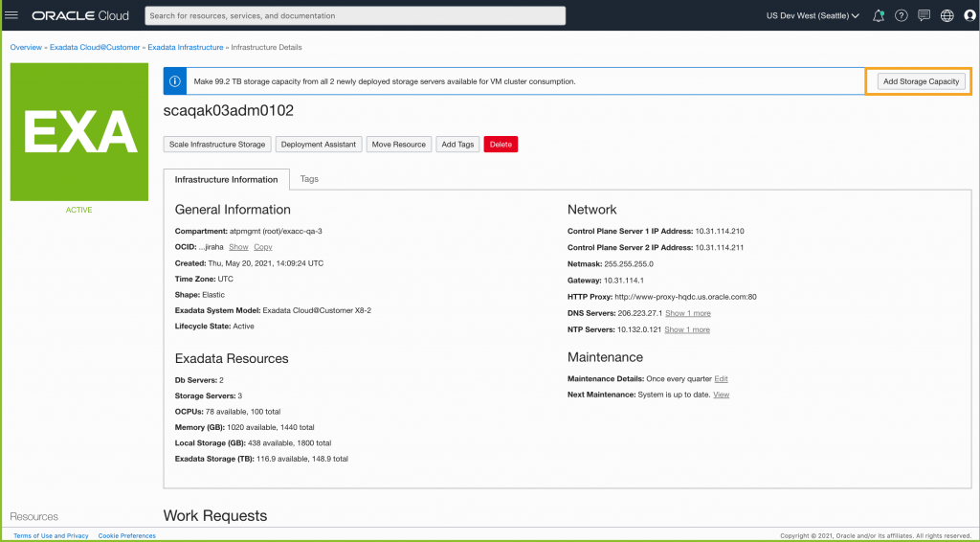980x542 pixels.
Task: Open the Exadata Cloud@Customer breadcrumb
Action: [95, 48]
